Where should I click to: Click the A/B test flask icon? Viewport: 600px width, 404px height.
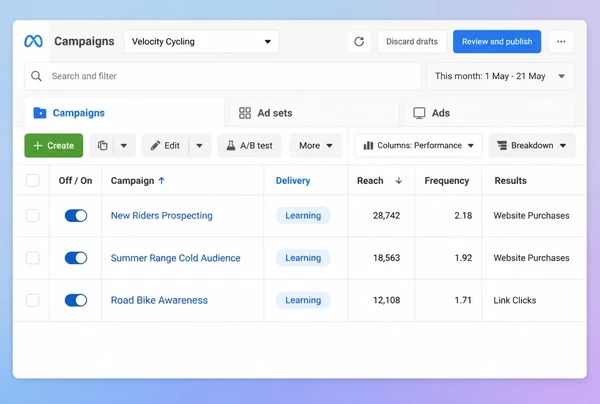coord(231,145)
